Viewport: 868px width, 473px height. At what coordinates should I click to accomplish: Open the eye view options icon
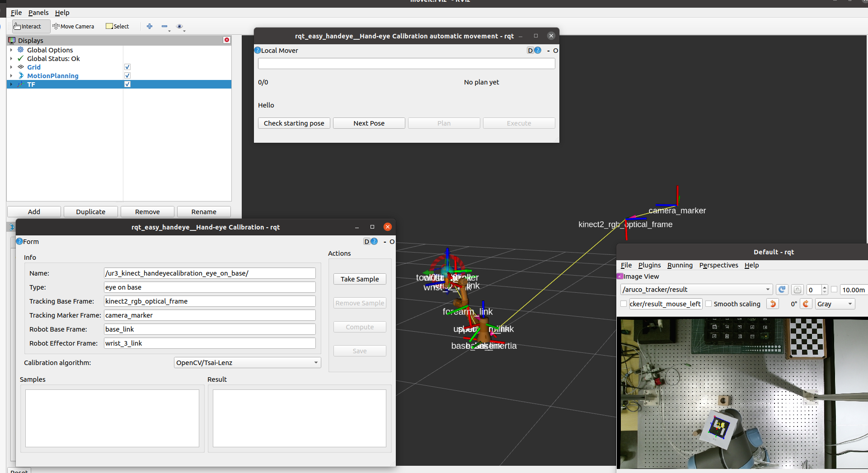tap(179, 26)
